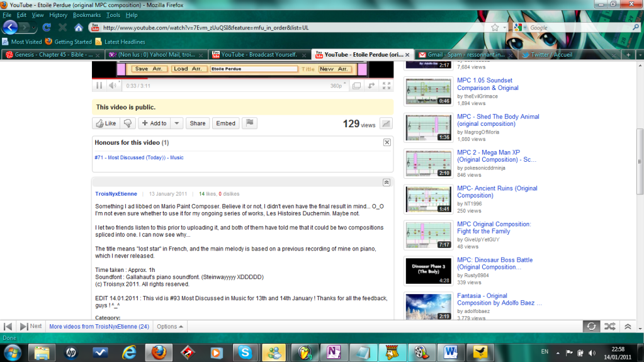Viewport: 644px width, 362px height.
Task: Open Fight for the Family video
Action: 494,228
